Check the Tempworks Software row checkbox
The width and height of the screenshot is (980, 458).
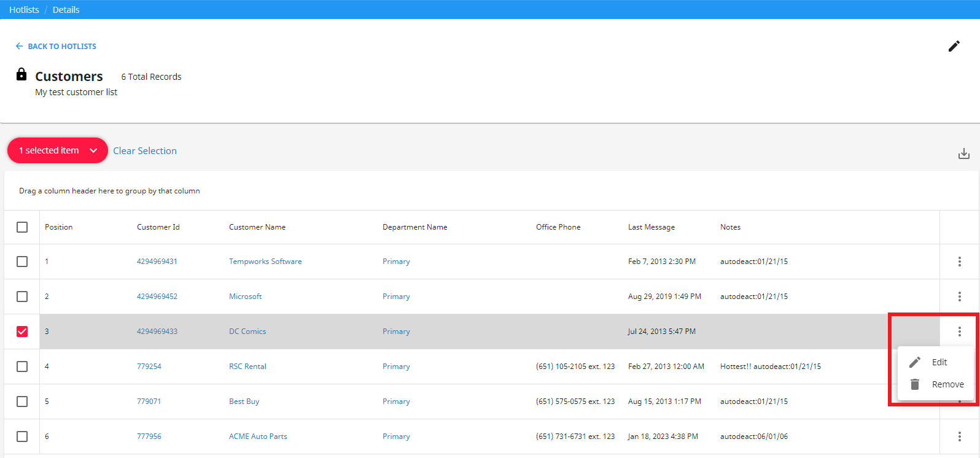click(x=22, y=262)
